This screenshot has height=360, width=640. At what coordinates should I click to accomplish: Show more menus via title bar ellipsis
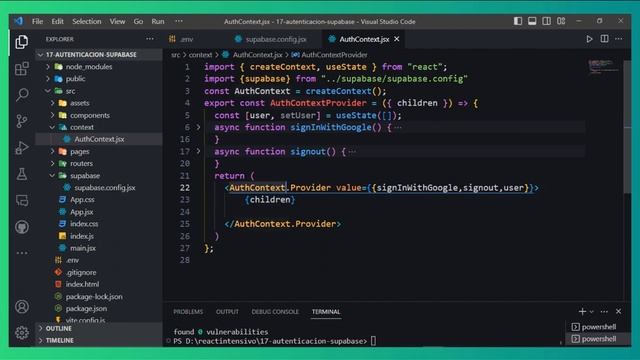[179, 21]
